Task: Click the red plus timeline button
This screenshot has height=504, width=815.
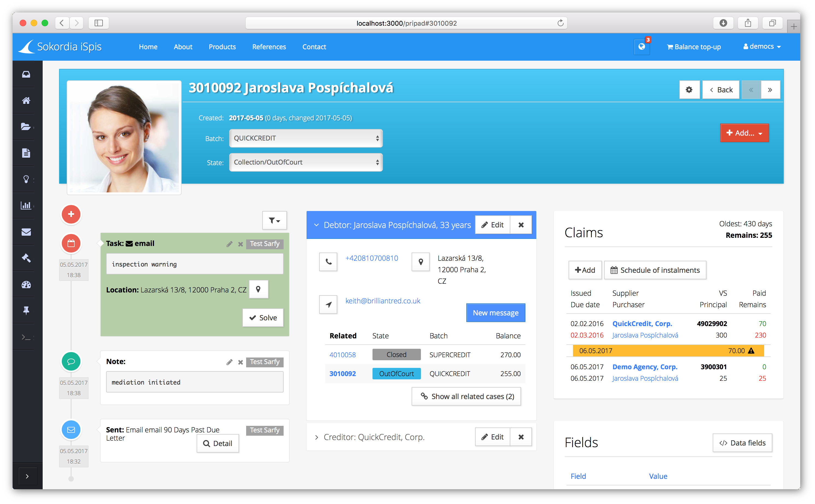Action: 71,214
